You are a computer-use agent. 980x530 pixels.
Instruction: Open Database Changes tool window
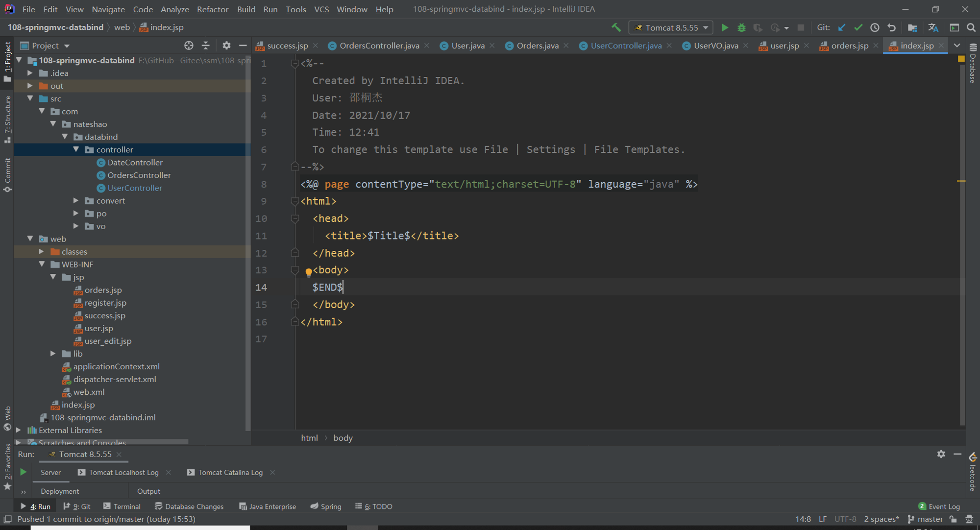click(189, 506)
